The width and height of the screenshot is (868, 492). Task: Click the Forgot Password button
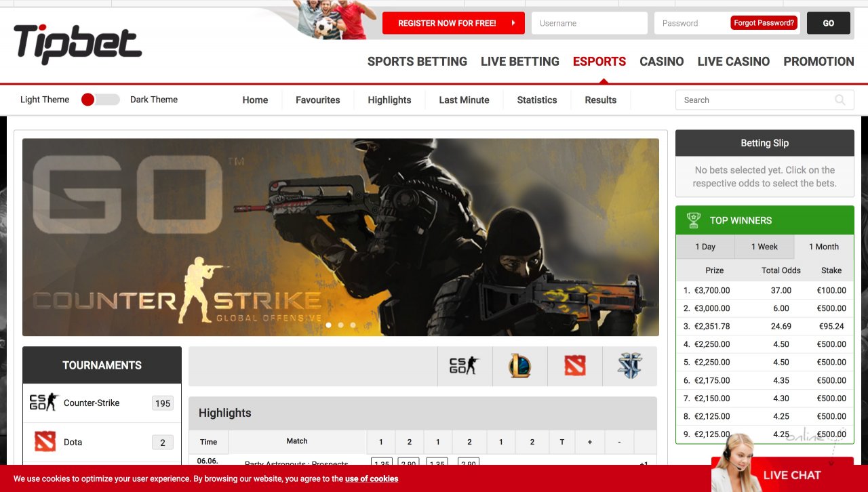[x=764, y=23]
